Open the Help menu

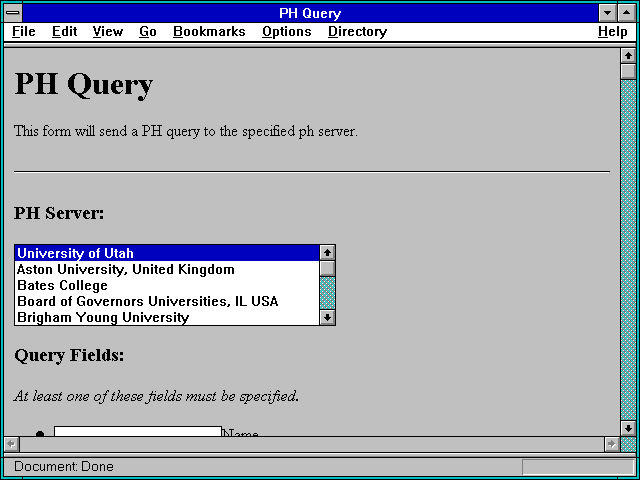click(x=612, y=32)
